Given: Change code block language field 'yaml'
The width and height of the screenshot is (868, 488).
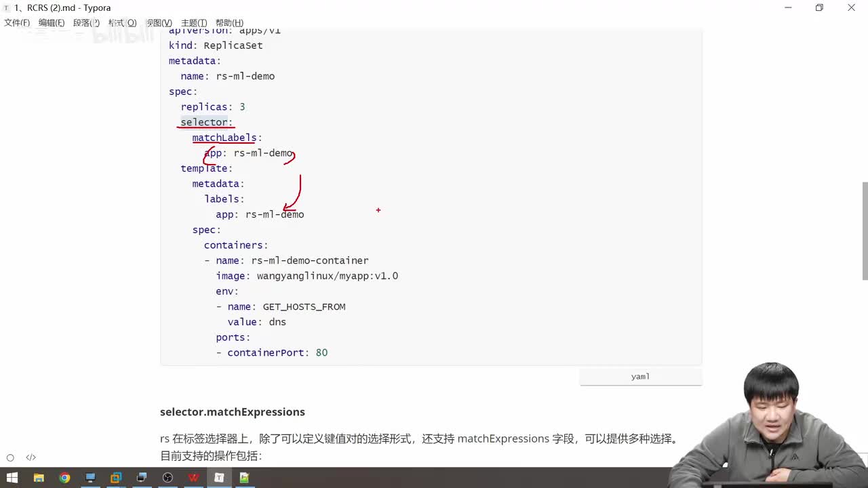Looking at the screenshot, I should click(x=641, y=377).
